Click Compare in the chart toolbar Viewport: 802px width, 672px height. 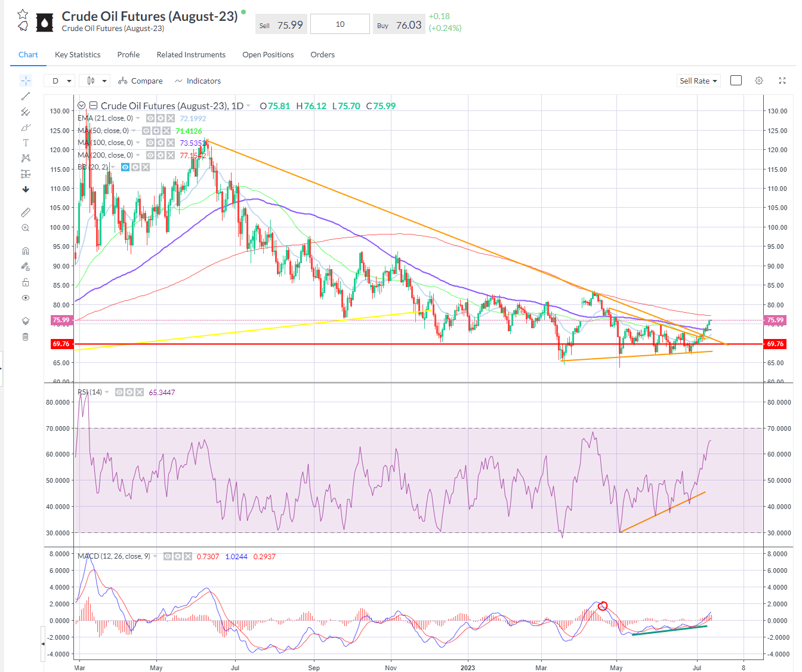click(140, 81)
